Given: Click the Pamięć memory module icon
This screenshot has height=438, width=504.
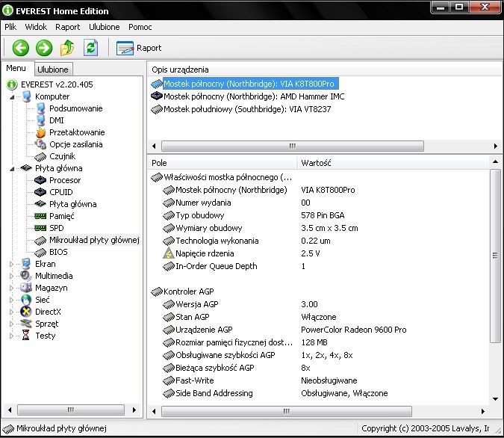Looking at the screenshot, I should [x=40, y=216].
